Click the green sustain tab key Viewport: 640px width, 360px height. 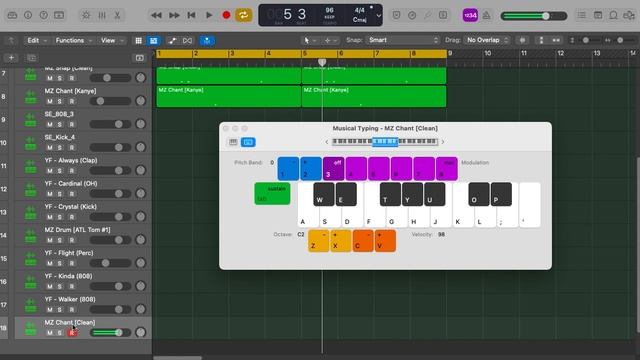tap(272, 193)
